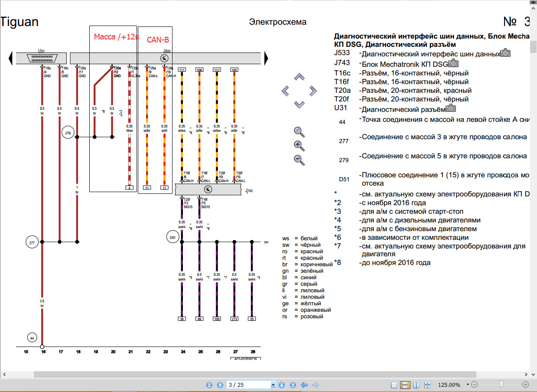Viewport: 537px width, 392px height.
Task: Click the 'Масса /+12в' annotation label
Action: (116, 37)
